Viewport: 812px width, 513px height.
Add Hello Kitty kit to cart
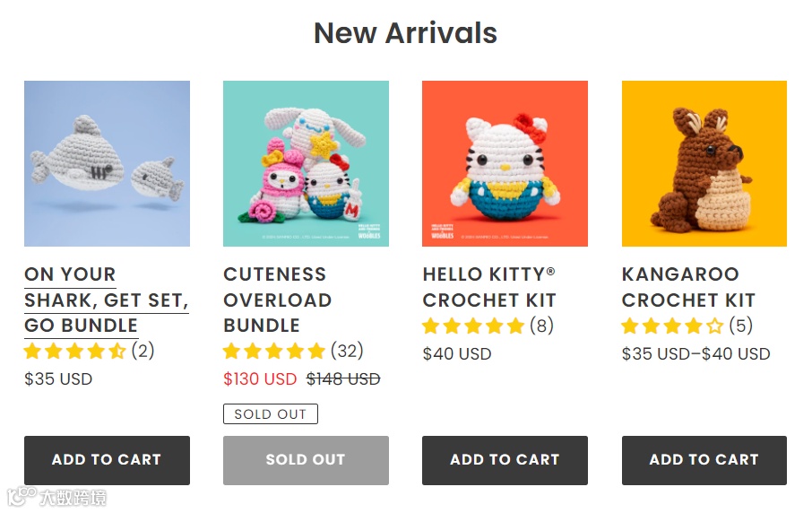505,460
